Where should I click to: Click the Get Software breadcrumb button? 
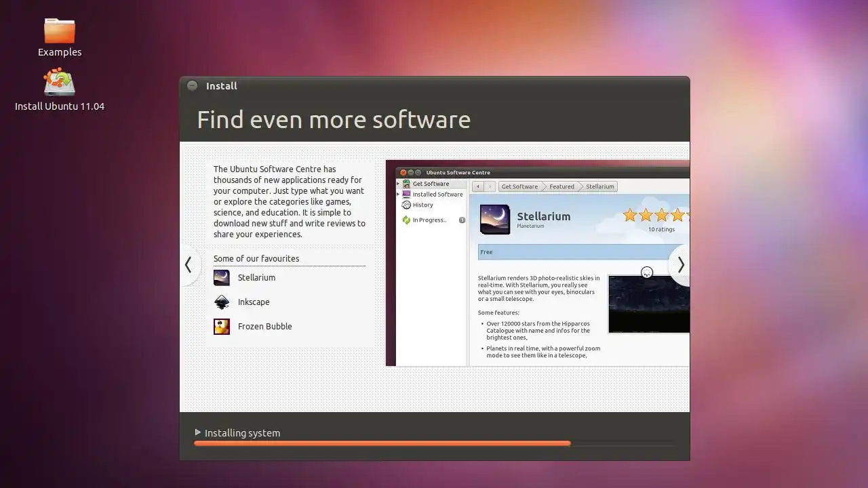click(519, 186)
